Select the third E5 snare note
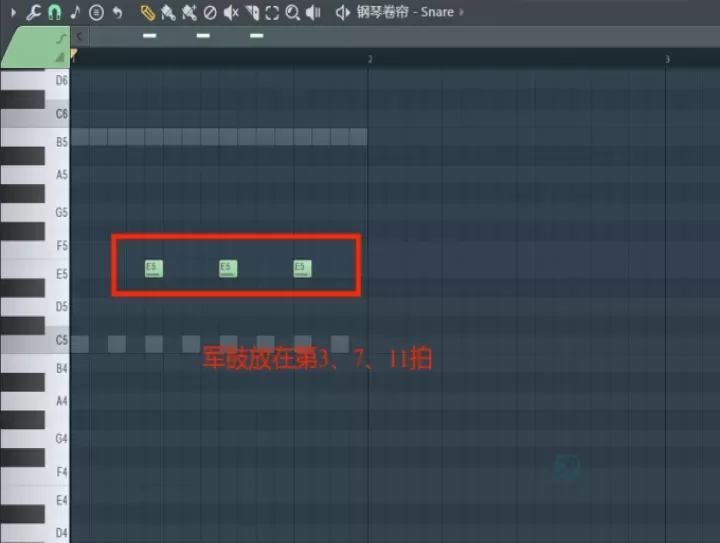The image size is (720, 543). pyautogui.click(x=303, y=269)
